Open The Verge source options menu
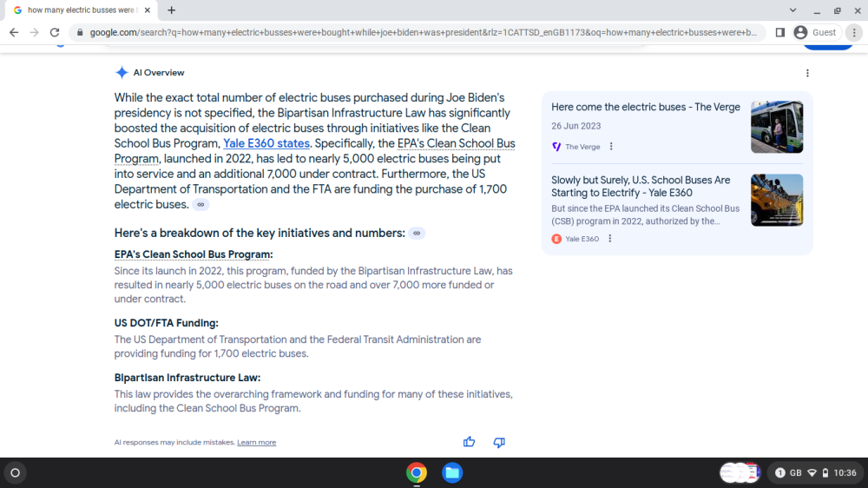 pos(611,146)
